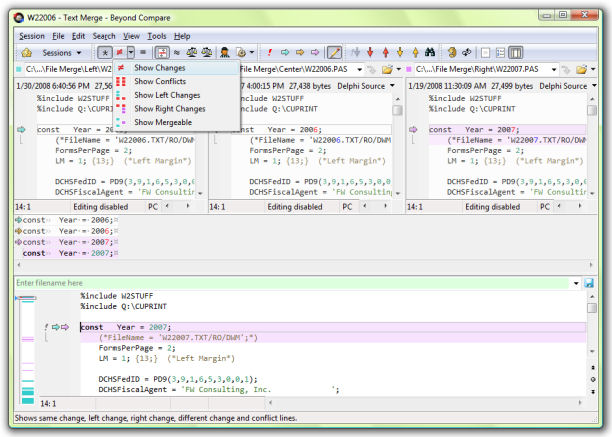612x437 pixels.
Task: Open the Tools menu
Action: pyautogui.click(x=157, y=35)
